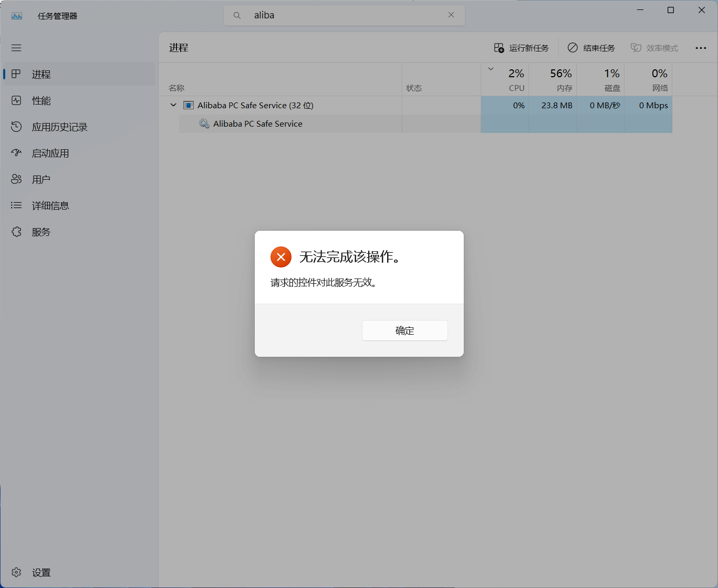
Task: Open 设置 at the sidebar bottom
Action: [x=79, y=572]
